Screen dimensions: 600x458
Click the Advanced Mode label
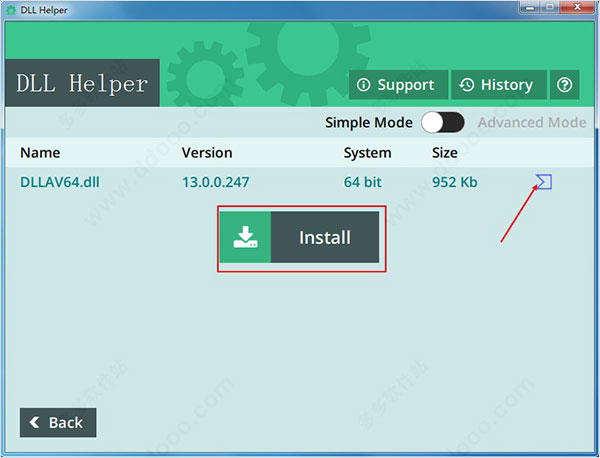click(532, 122)
